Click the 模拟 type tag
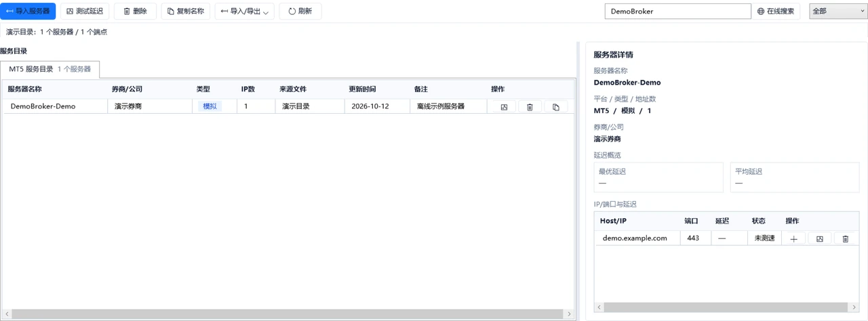 coord(210,106)
